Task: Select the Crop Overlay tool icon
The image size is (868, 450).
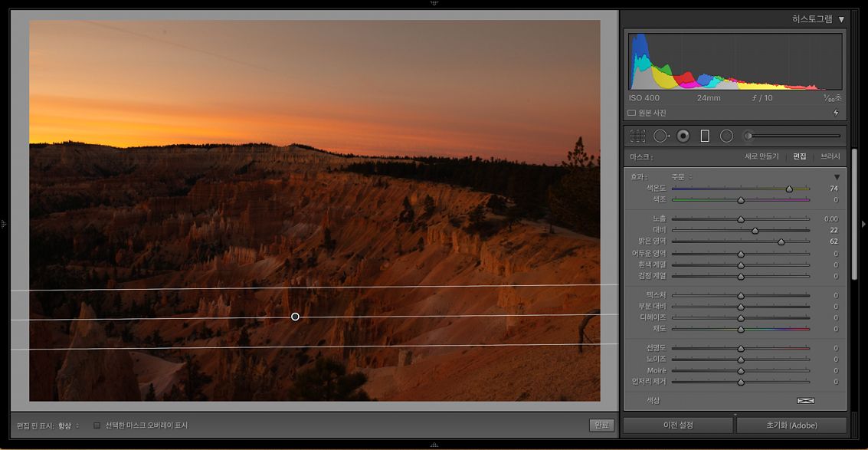Action: click(637, 136)
